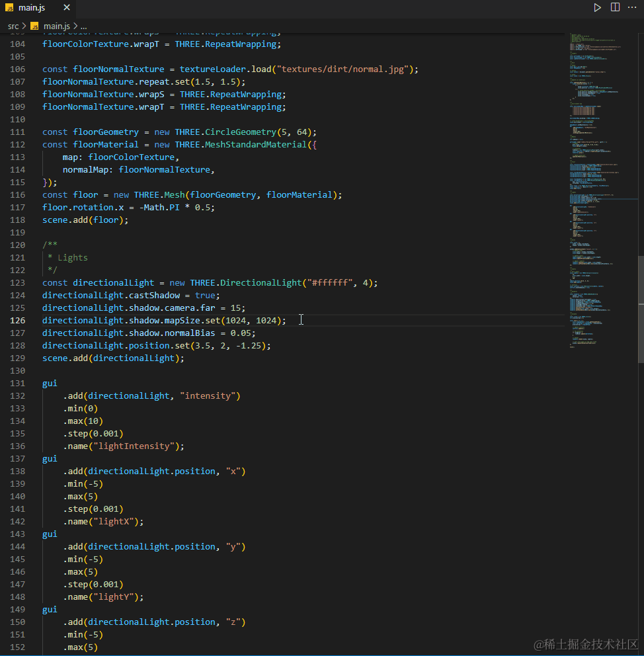The image size is (644, 656).
Task: Split the editor to the right
Action: [x=615, y=7]
